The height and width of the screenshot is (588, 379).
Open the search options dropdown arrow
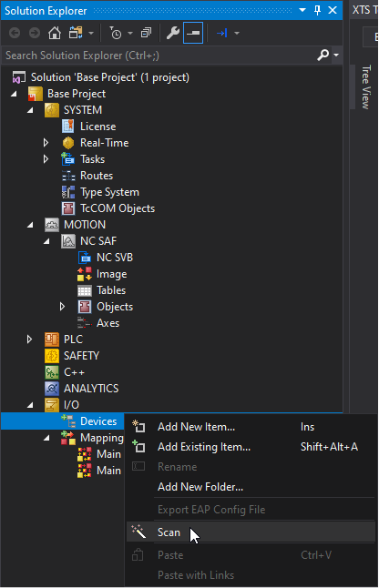336,56
